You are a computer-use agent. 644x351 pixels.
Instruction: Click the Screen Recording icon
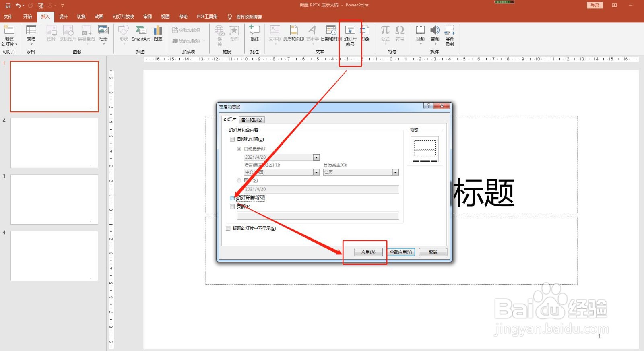450,31
